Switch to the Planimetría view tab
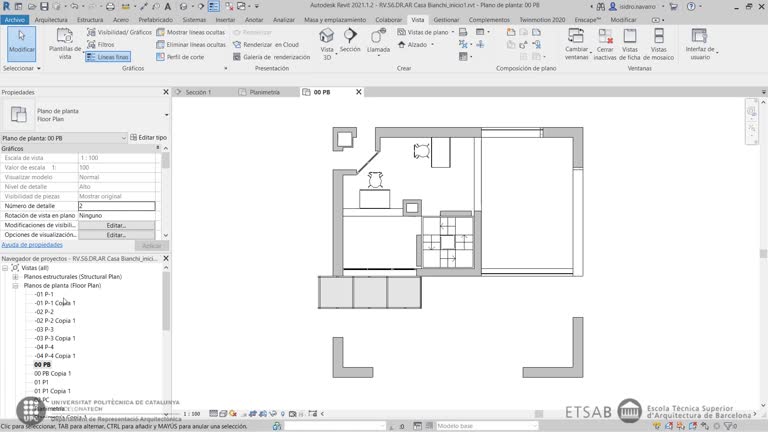Image resolution: width=768 pixels, height=432 pixels. click(x=264, y=92)
